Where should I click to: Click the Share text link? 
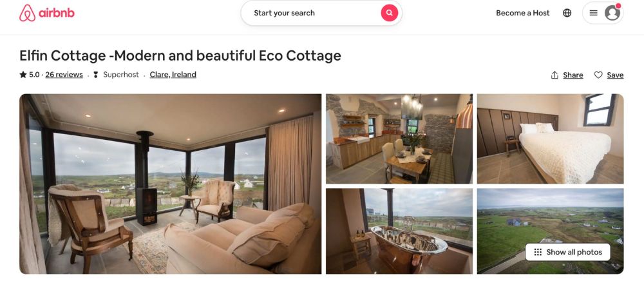click(573, 75)
